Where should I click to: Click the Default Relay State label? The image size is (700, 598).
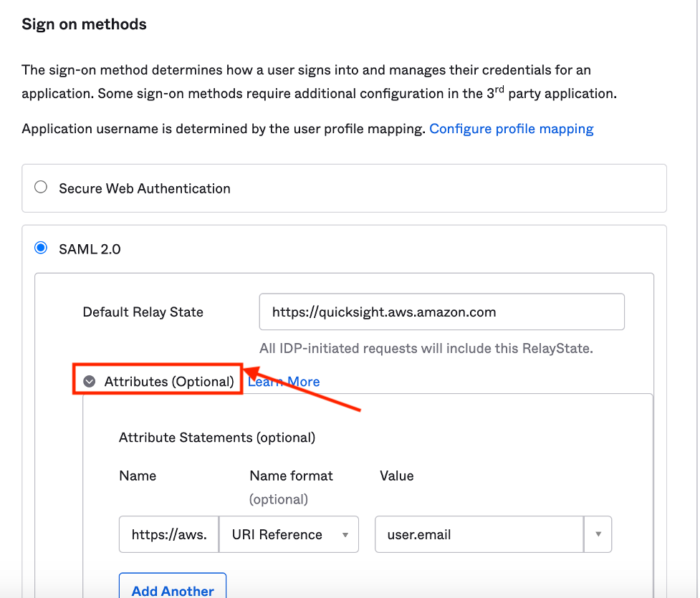143,312
